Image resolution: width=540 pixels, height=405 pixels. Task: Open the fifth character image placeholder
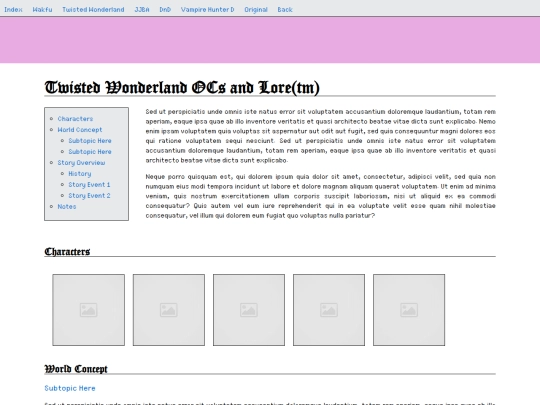click(x=409, y=310)
